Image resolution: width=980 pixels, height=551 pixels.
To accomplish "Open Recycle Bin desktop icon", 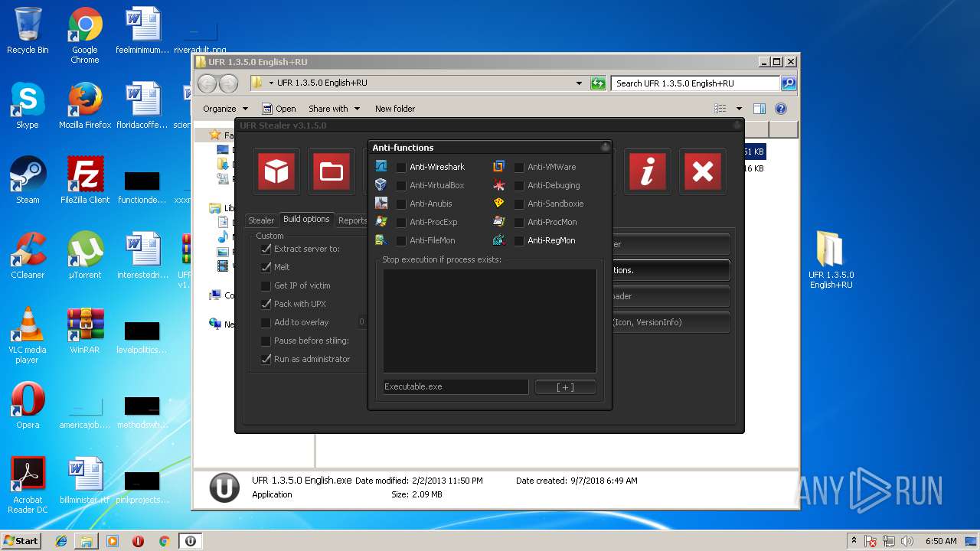I will pyautogui.click(x=28, y=31).
